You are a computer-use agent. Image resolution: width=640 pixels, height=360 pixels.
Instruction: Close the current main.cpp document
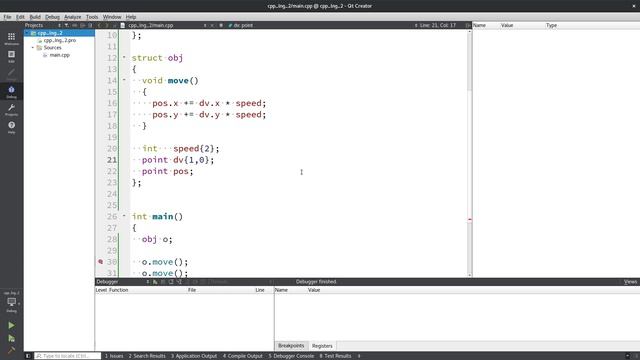pyautogui.click(x=212, y=25)
